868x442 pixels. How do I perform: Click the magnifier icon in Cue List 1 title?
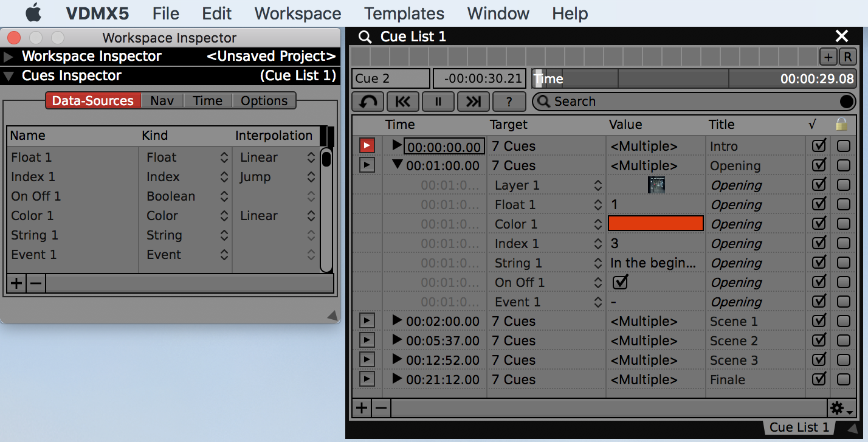click(x=365, y=36)
